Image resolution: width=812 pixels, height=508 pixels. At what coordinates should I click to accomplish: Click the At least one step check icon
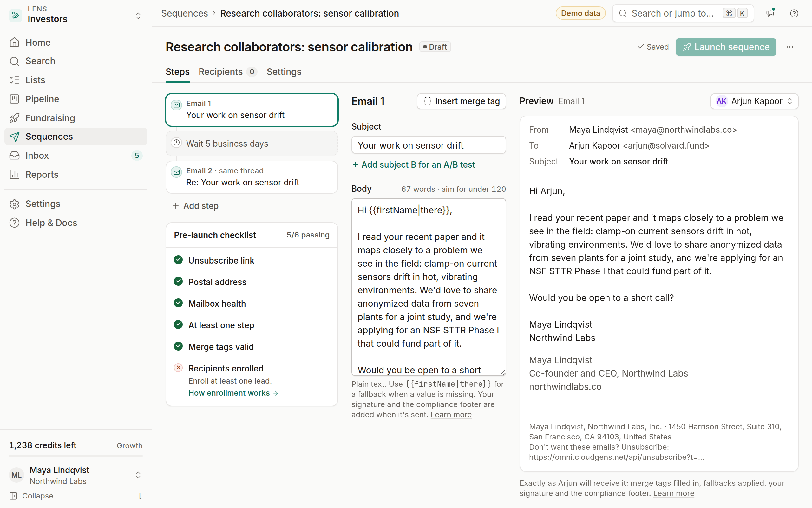pos(178,324)
